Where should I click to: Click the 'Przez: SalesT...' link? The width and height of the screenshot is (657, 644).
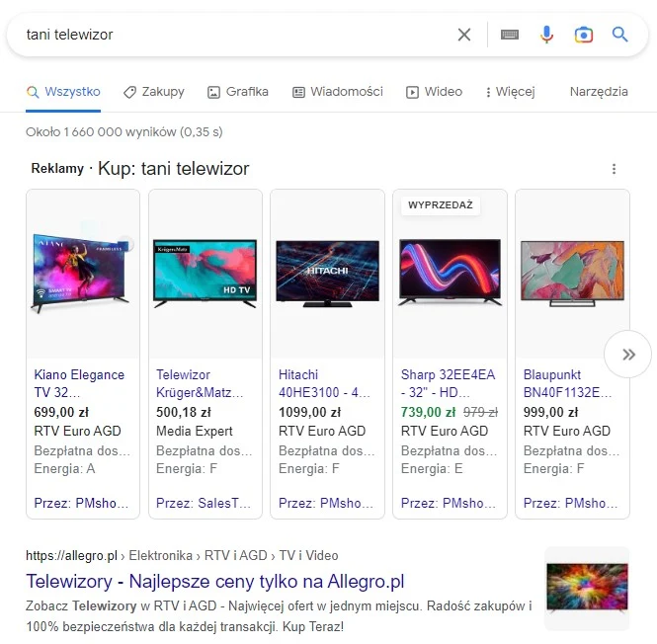[x=204, y=503]
